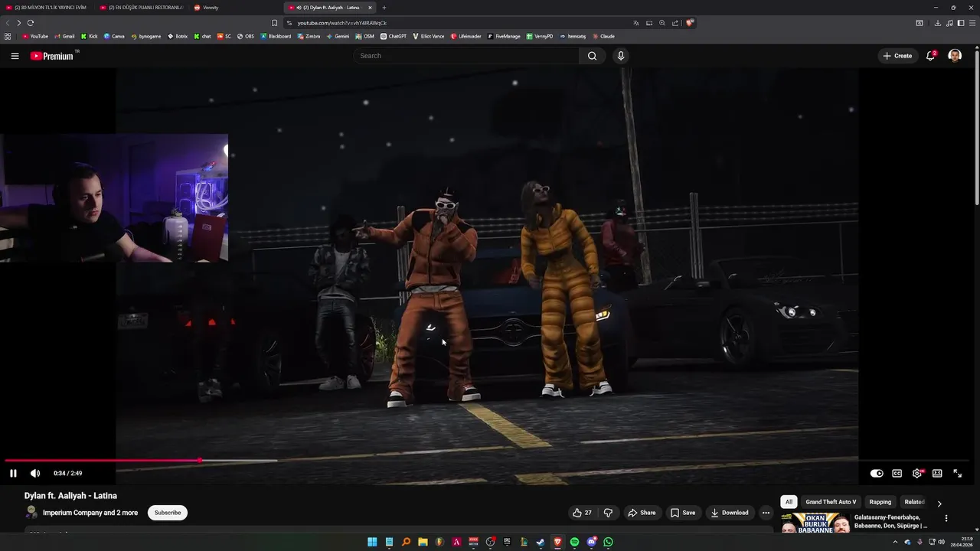This screenshot has width=980, height=551.
Task: Reload the page
Action: tap(31, 23)
